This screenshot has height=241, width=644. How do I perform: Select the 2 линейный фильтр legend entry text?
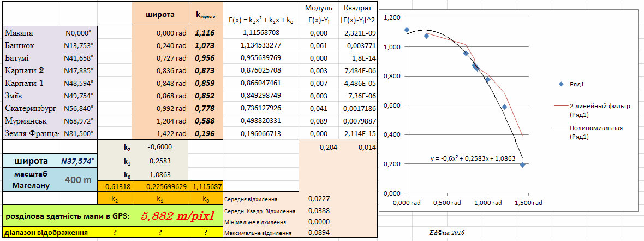(600, 110)
